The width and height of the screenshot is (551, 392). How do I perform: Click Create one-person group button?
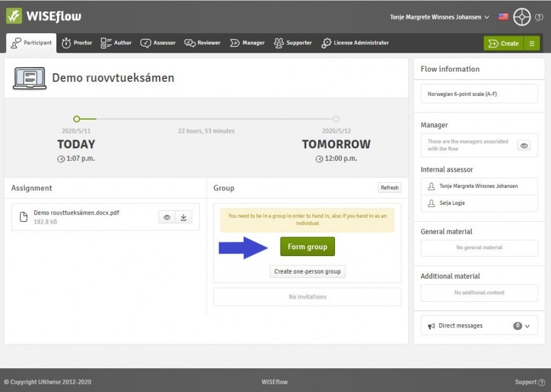(307, 272)
